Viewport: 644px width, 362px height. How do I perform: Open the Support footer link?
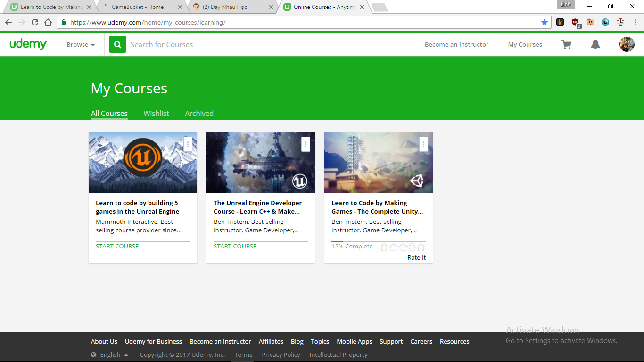(391, 341)
